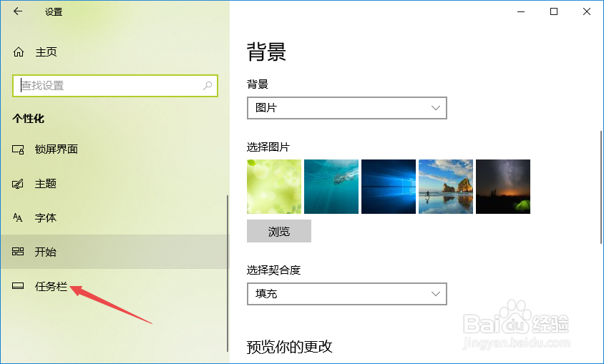The height and width of the screenshot is (364, 604).
Task: Click the Home house icon
Action: [x=19, y=52]
